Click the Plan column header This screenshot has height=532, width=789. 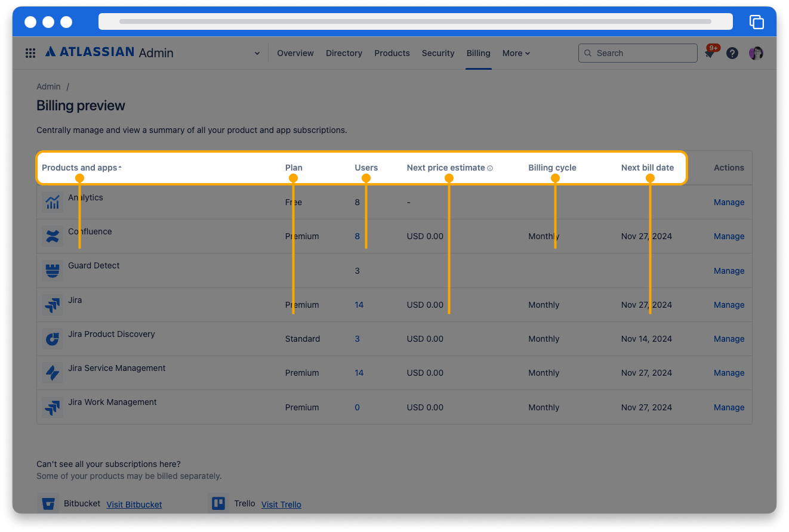pos(294,168)
